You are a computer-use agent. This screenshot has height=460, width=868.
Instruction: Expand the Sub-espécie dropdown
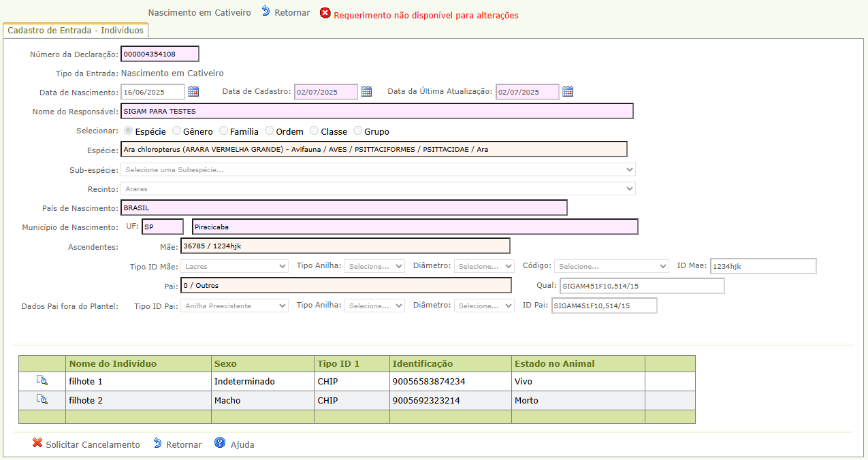(x=378, y=169)
